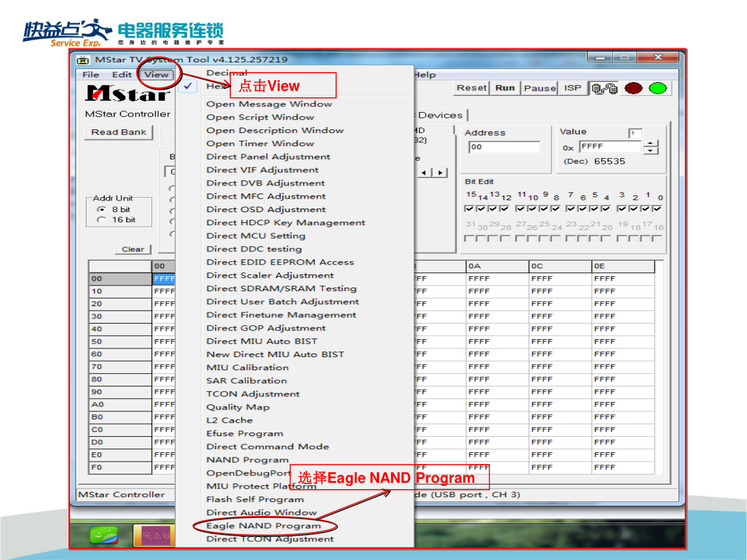Toggle bit 15 checkbox
This screenshot has height=560, width=747.
[470, 208]
